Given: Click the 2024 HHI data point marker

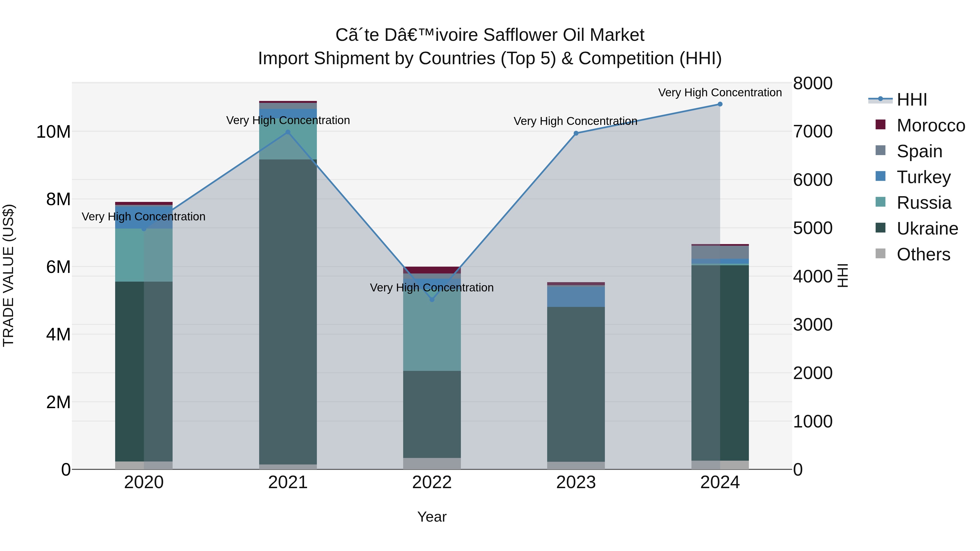Looking at the screenshot, I should (x=720, y=104).
